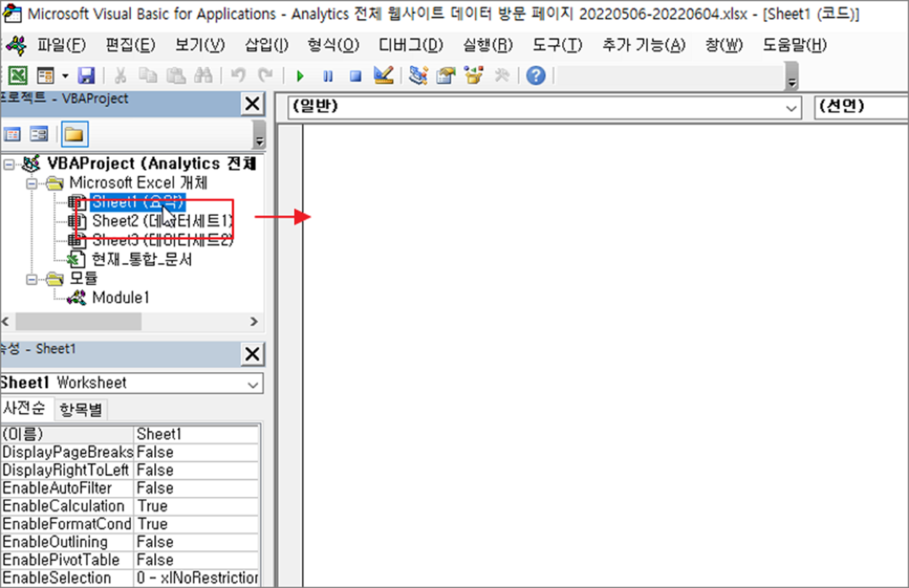Open Properties Window toolbar icon
The height and width of the screenshot is (588, 909).
pyautogui.click(x=445, y=76)
